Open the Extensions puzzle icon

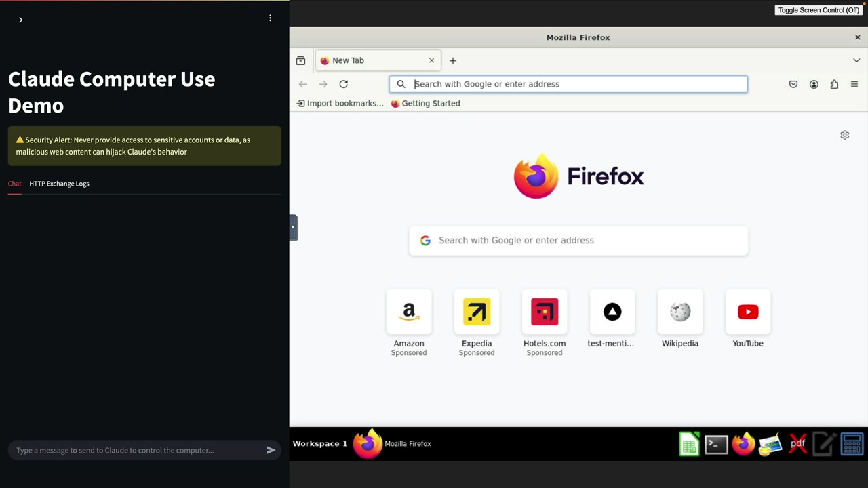pos(834,84)
